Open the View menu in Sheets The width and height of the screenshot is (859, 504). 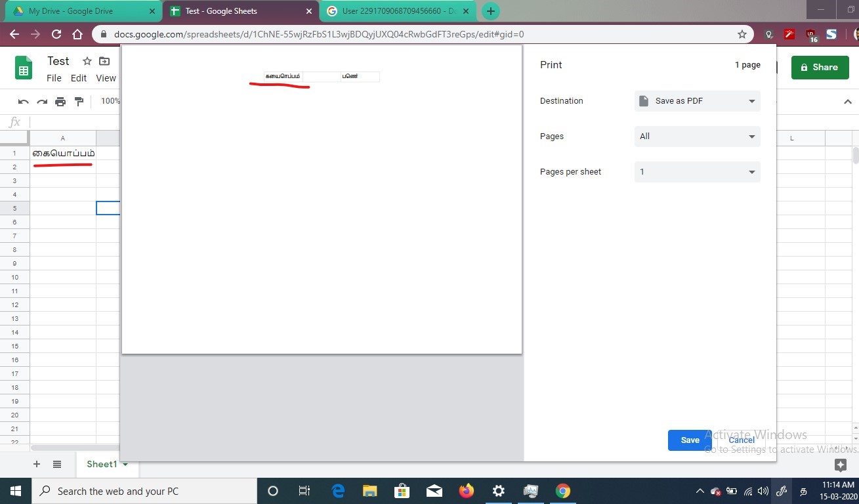(106, 78)
